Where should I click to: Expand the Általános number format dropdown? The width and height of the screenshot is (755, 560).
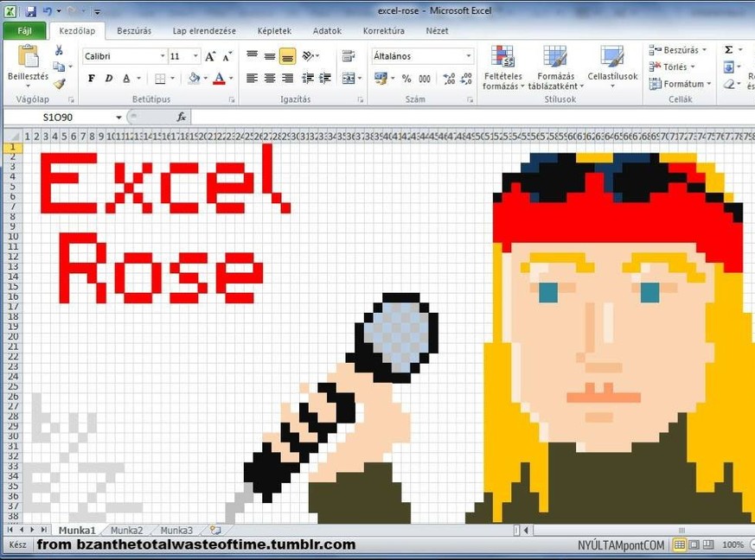click(x=469, y=56)
